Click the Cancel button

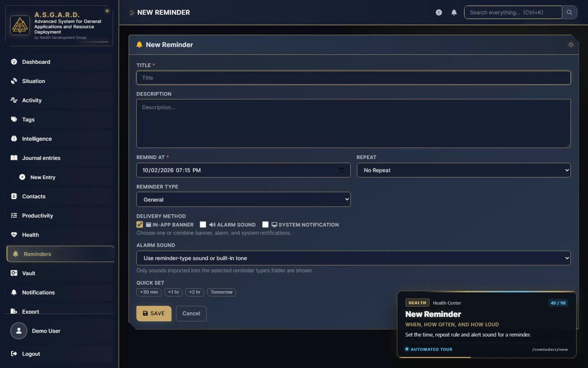tap(191, 314)
